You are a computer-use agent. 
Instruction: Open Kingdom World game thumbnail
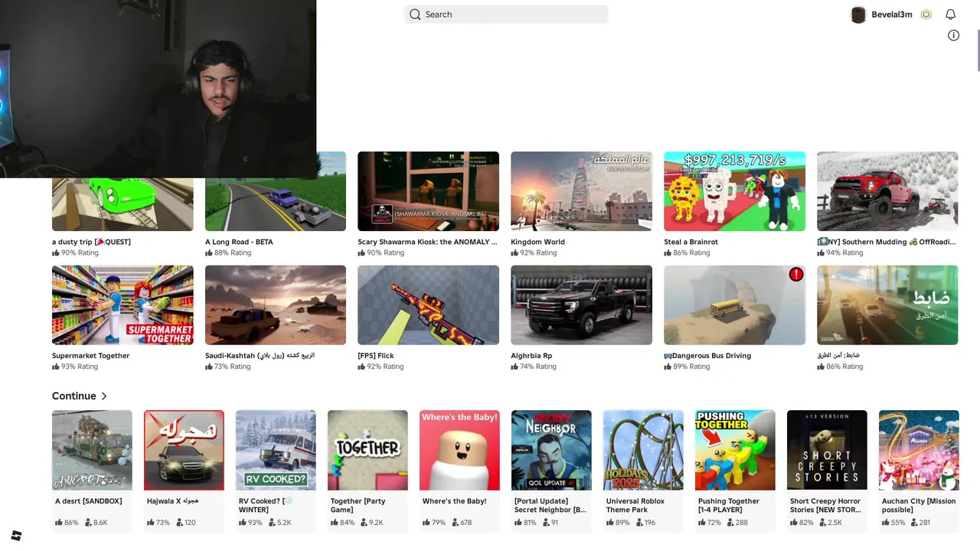point(581,191)
